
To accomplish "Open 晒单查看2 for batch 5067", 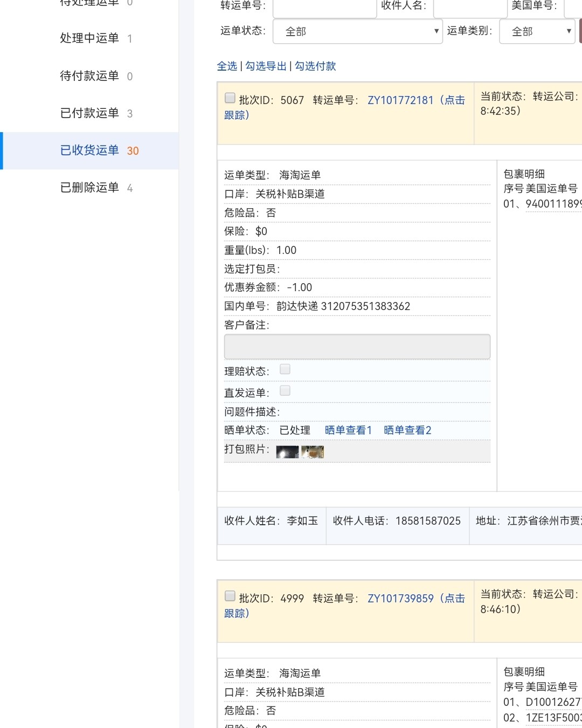I will [406, 430].
